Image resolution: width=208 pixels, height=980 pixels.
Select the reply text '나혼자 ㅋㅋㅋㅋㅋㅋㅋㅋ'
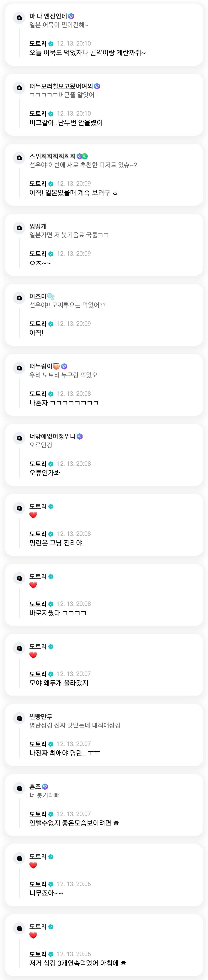click(x=64, y=402)
